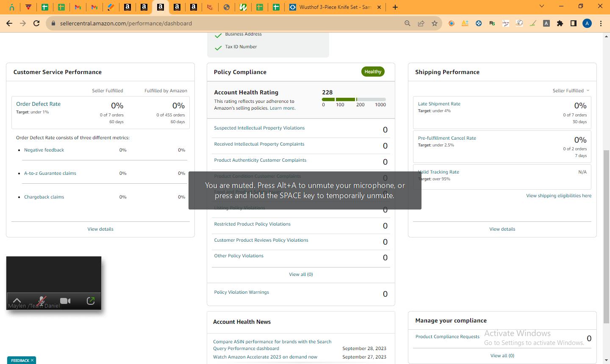610x364 pixels.
Task: View details of Customer Service Performance
Action: pos(100,229)
